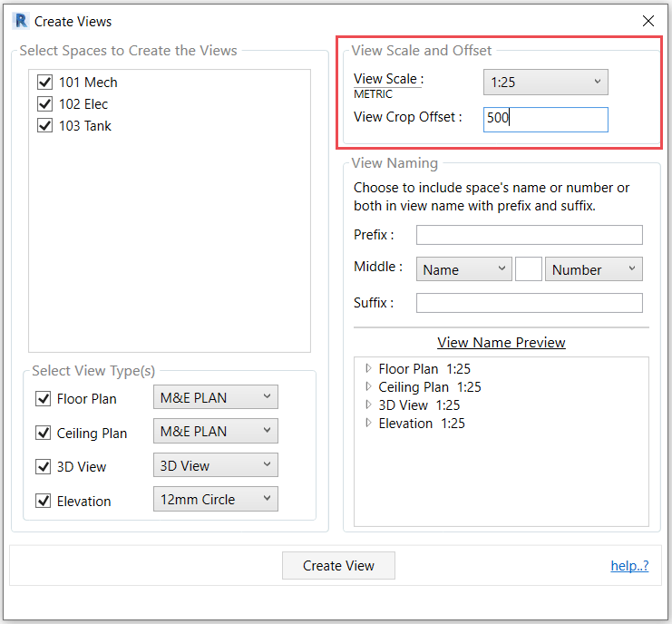Screen dimensions: 672x624
Task: Click the Revit logo icon in title bar
Action: (20, 20)
